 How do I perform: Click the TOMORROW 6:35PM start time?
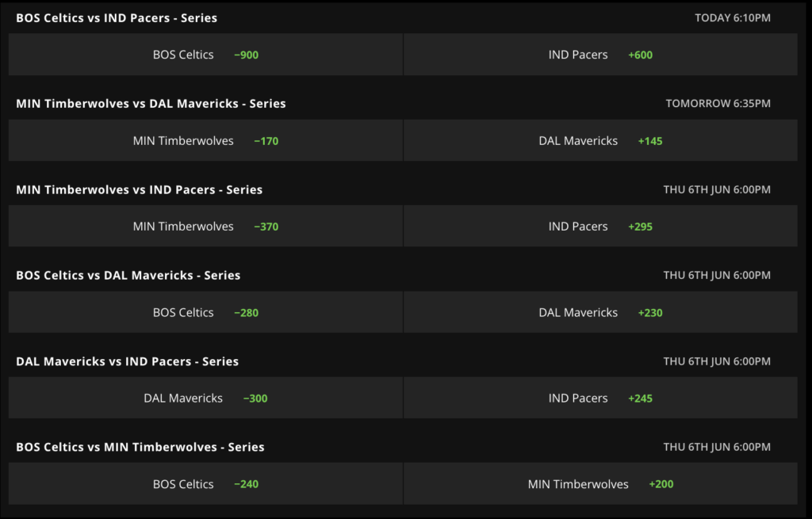tap(718, 104)
